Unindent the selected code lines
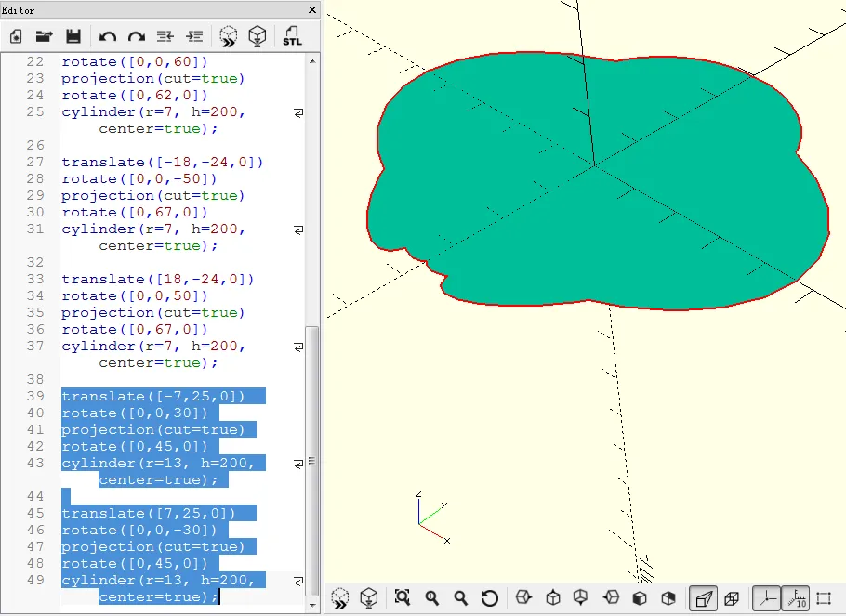Viewport: 846px width, 616px height. point(165,36)
